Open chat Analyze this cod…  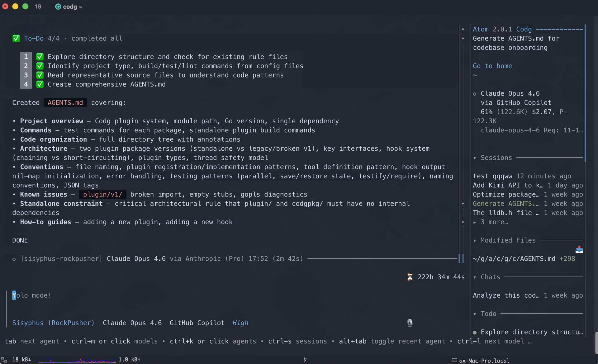[x=528, y=295]
